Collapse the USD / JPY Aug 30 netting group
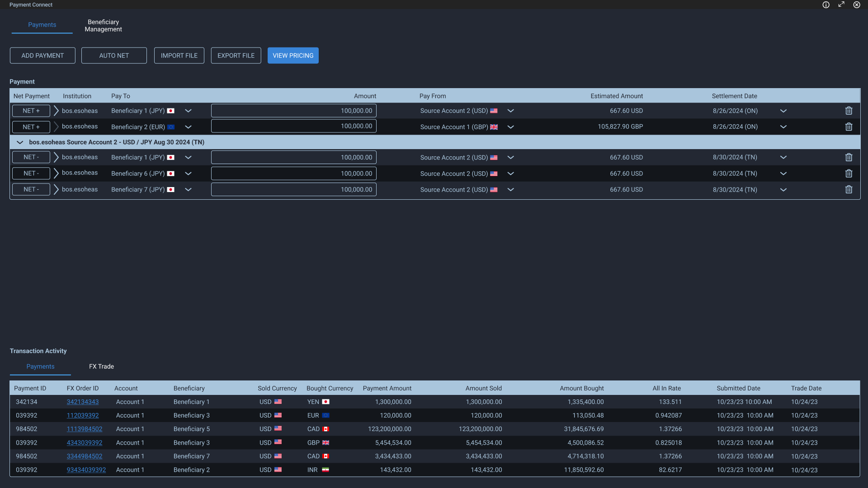Image resolution: width=868 pixels, height=488 pixels. pyautogui.click(x=20, y=142)
